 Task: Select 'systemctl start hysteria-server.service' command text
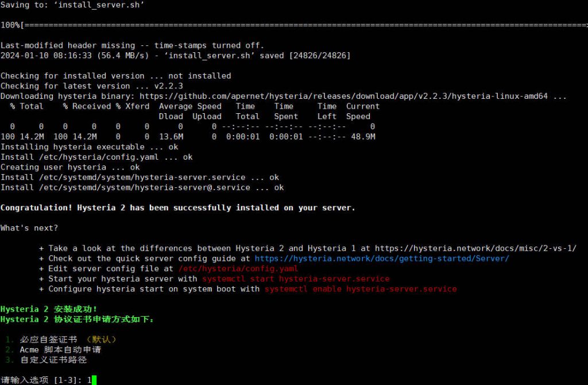[296, 279]
